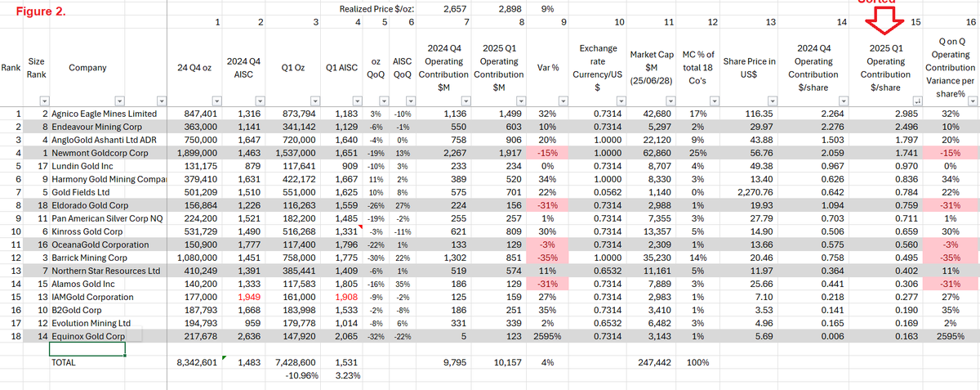Image resolution: width=980 pixels, height=390 pixels.
Task: Select the realized price value 2,657
Action: [x=455, y=8]
